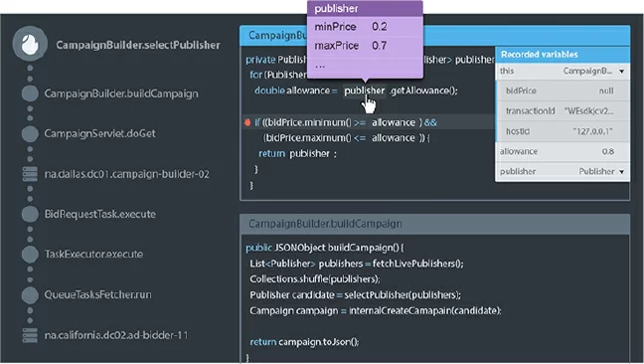Screen dimensions: 644x364
Task: Select the transactionId variable row
Action: (x=563, y=111)
